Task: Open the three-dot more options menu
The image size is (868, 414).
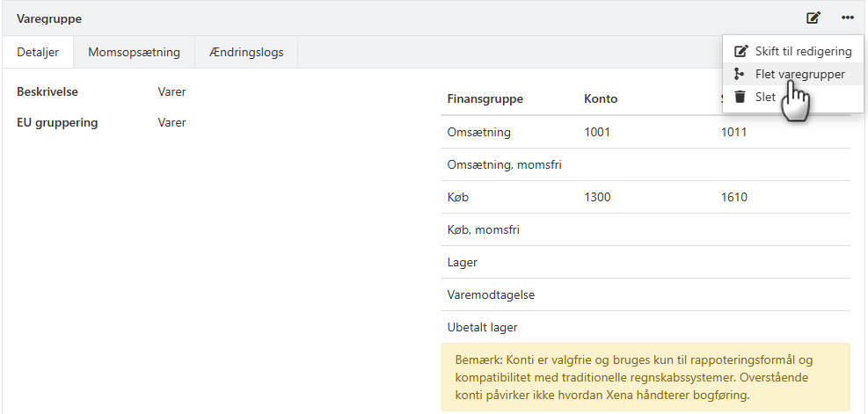Action: click(847, 18)
